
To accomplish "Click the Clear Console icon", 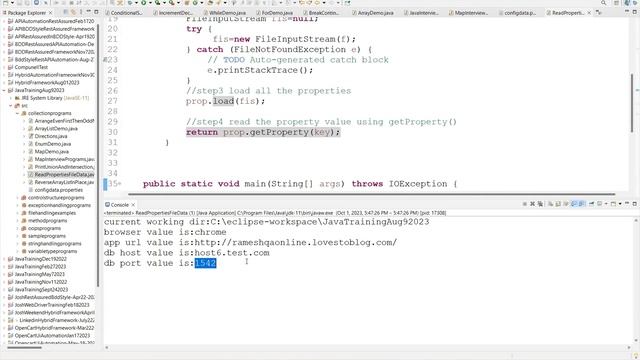I will (550, 204).
